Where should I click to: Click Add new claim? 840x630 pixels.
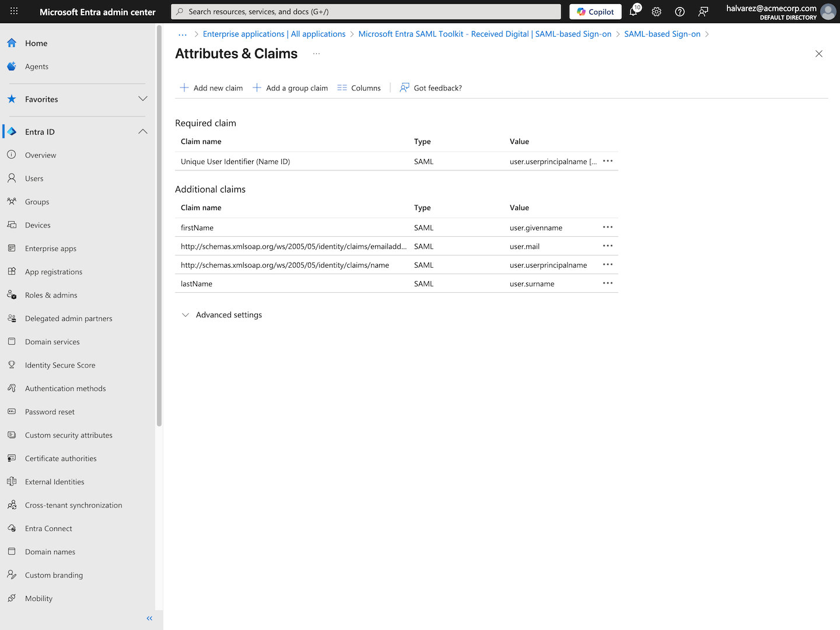pyautogui.click(x=211, y=88)
